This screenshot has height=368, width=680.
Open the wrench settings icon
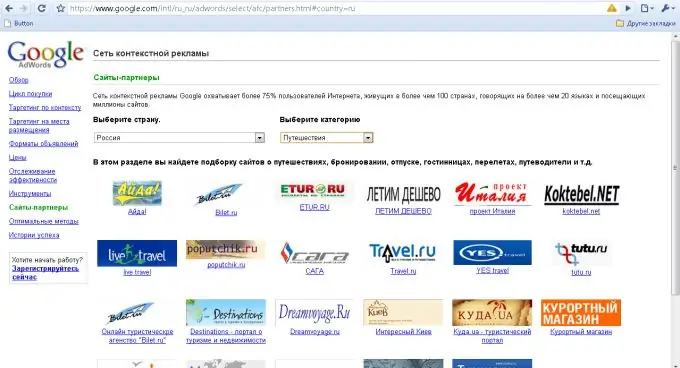pyautogui.click(x=667, y=8)
